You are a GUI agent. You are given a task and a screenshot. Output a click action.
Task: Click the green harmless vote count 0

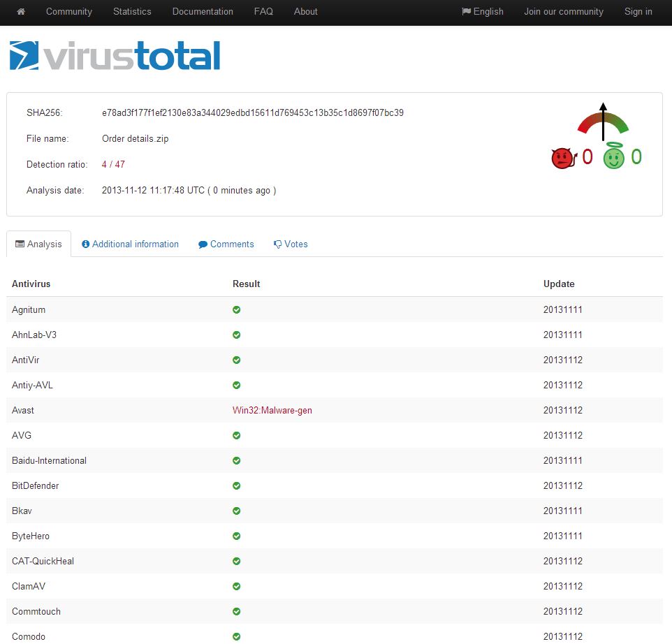636,157
